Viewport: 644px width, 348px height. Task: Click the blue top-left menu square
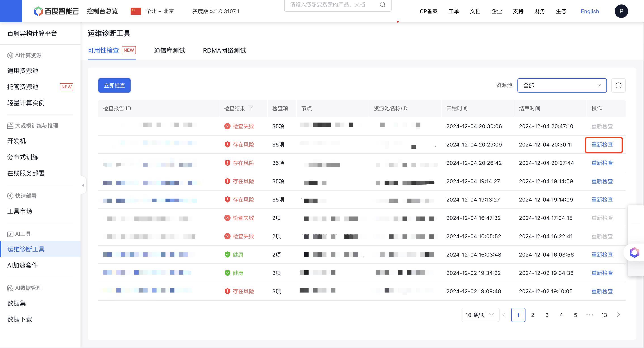tap(11, 11)
